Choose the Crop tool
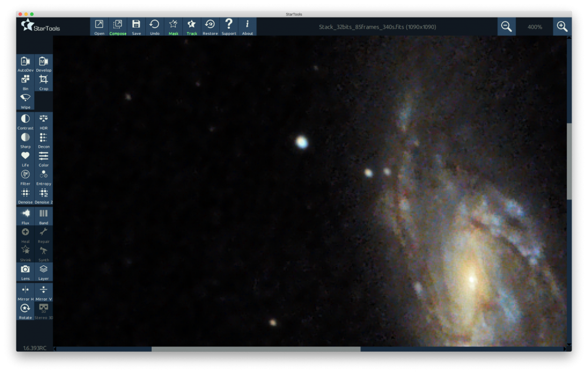Screen dimensions: 588x373 pos(44,82)
